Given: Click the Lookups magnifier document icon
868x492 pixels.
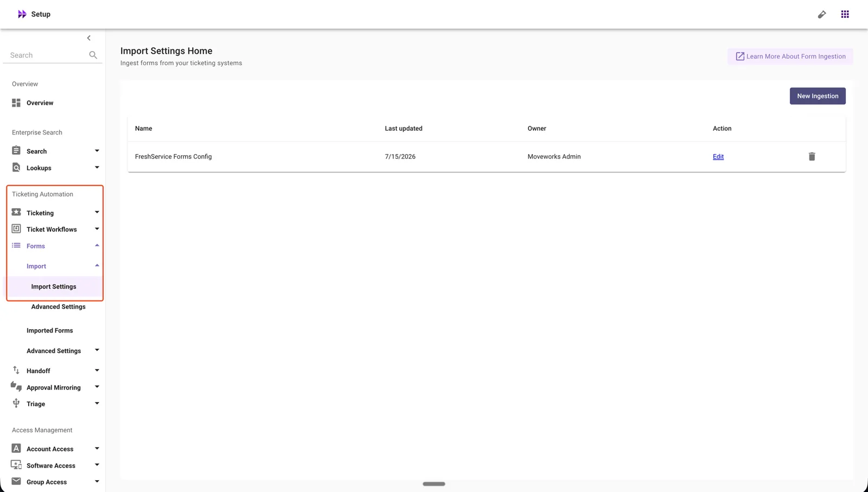Looking at the screenshot, I should [16, 168].
